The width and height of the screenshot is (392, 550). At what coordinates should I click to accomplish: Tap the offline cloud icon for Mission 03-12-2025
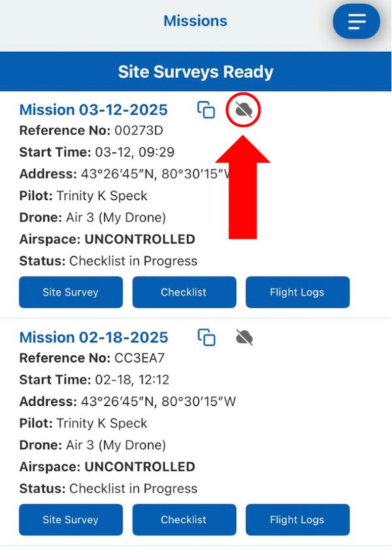tap(244, 110)
